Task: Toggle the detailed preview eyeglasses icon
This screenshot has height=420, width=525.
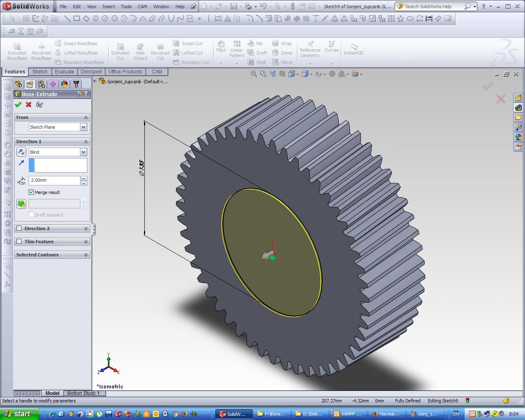Action: (39, 105)
